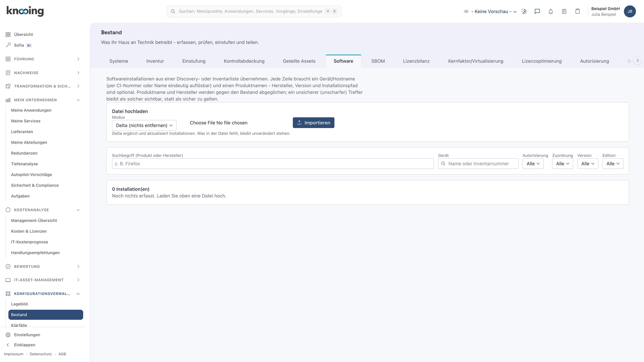Open the Datenschutz link

pos(41,354)
